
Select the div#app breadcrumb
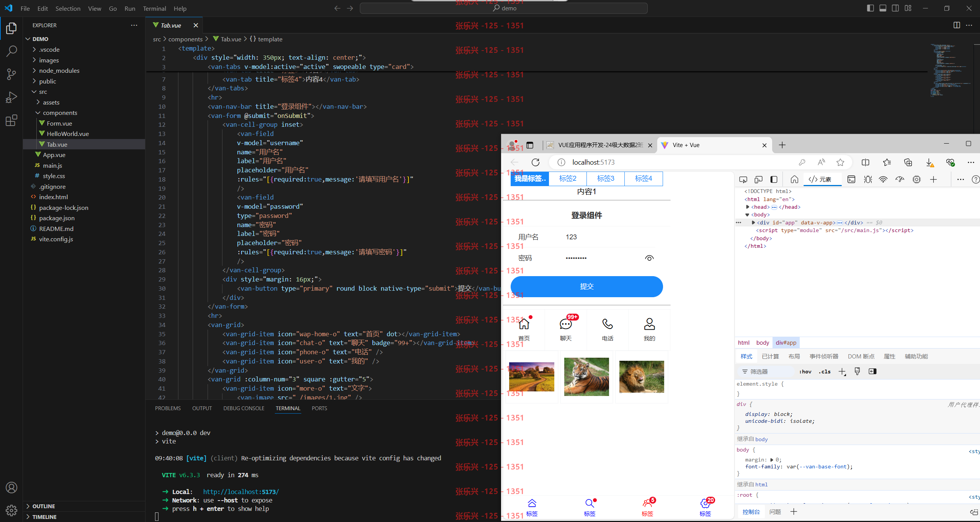[786, 343]
